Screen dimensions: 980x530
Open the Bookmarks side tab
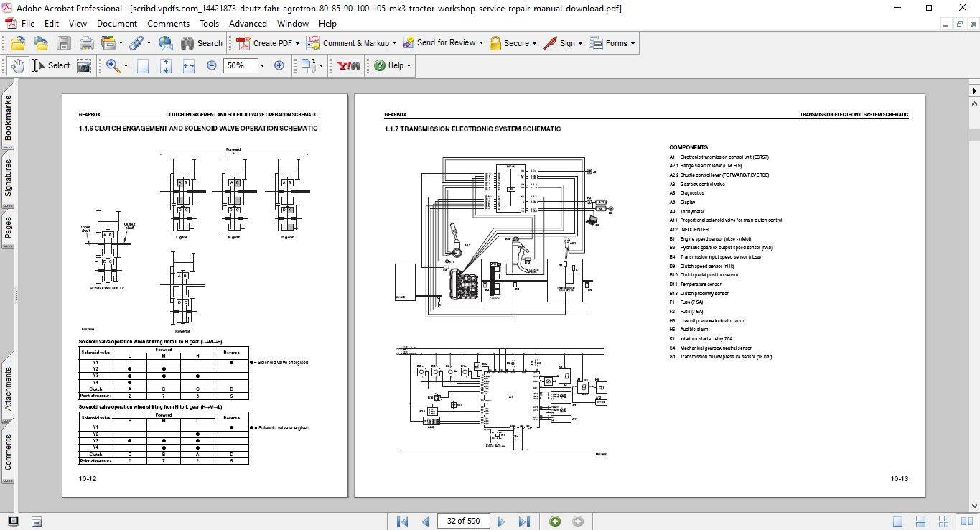point(8,119)
